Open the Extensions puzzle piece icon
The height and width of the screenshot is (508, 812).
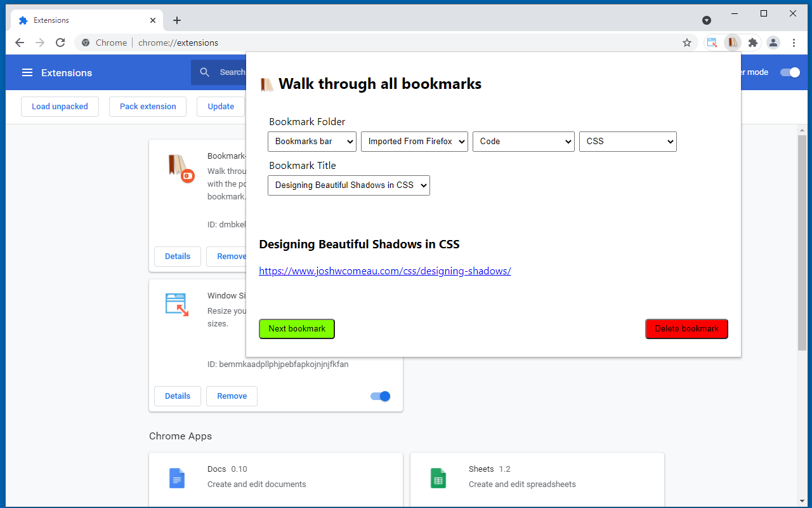(x=753, y=43)
